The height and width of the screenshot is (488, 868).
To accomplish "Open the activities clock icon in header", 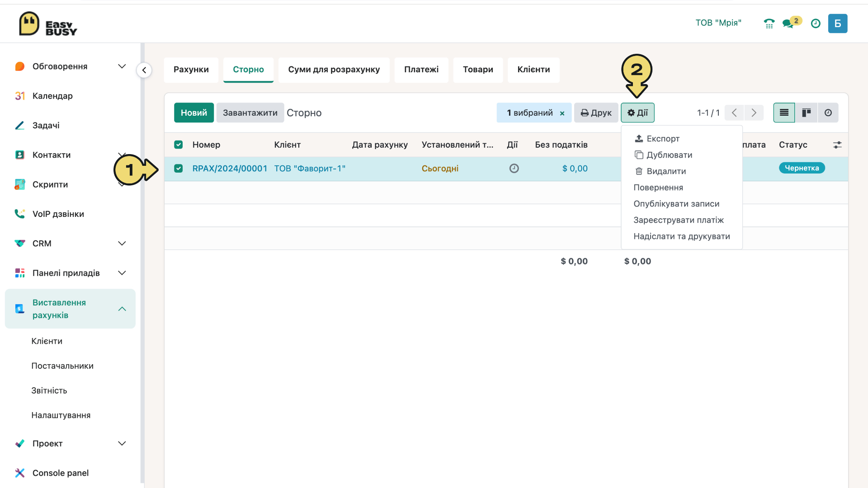I will (816, 23).
